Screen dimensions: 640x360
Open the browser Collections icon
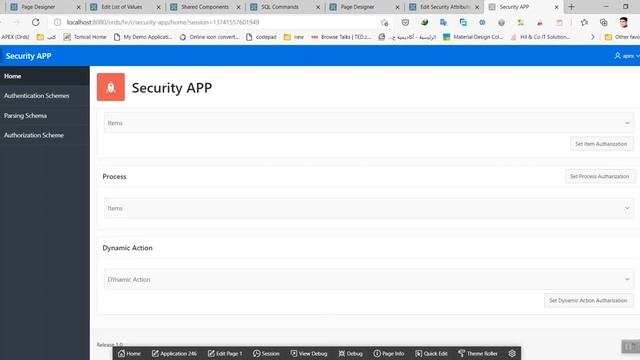tap(603, 23)
